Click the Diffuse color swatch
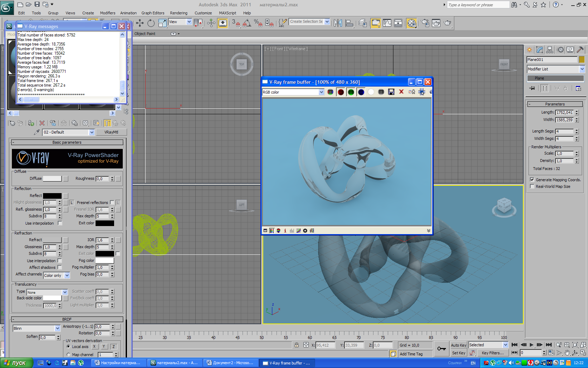This screenshot has width=588, height=368. (x=52, y=178)
